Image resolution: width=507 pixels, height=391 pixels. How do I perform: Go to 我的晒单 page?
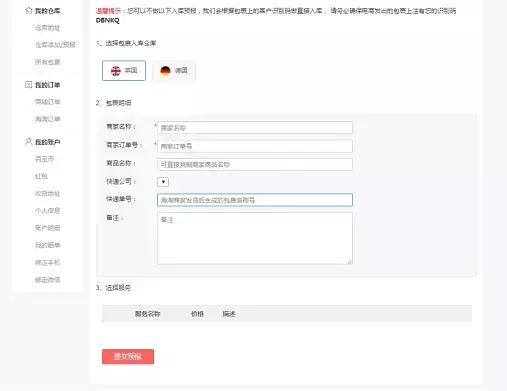pyautogui.click(x=48, y=245)
